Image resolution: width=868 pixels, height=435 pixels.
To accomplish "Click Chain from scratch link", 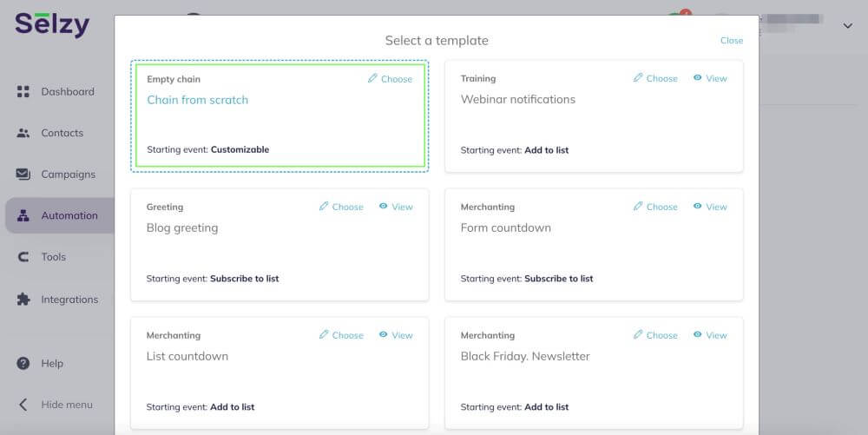I will coord(198,100).
